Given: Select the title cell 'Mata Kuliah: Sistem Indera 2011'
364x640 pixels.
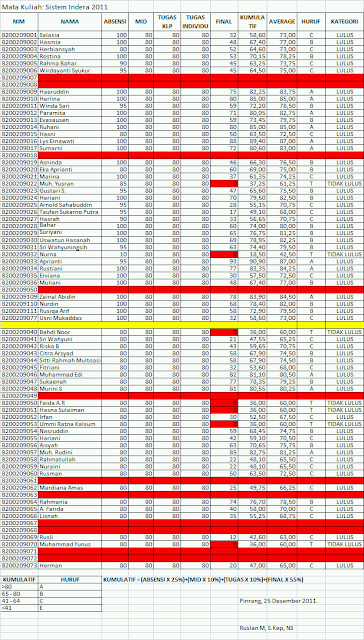Looking at the screenshot, I should [x=56, y=7].
